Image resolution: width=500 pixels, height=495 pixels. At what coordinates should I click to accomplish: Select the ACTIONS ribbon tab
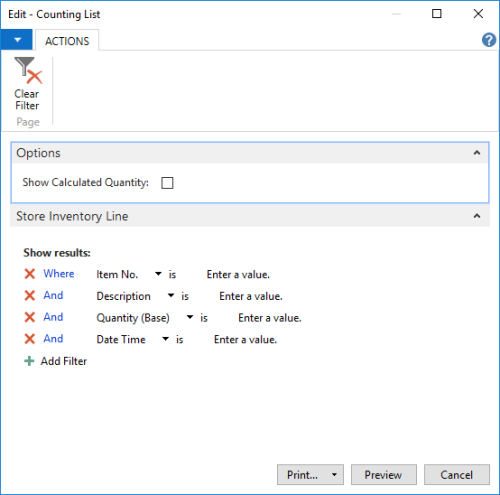(x=67, y=41)
